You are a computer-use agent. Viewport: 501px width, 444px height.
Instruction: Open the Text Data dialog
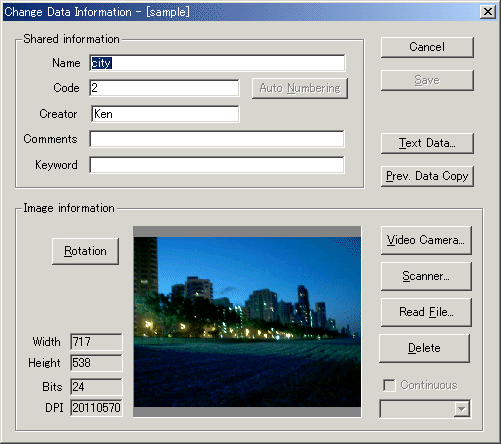point(427,143)
